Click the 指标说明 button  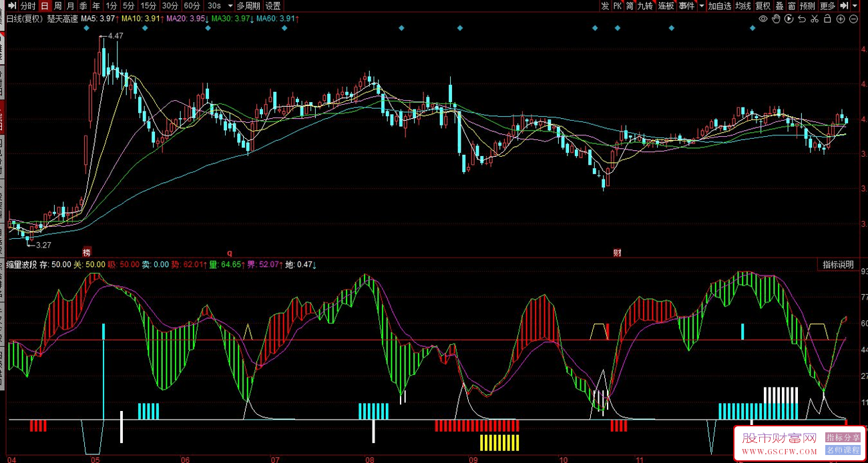pos(838,265)
